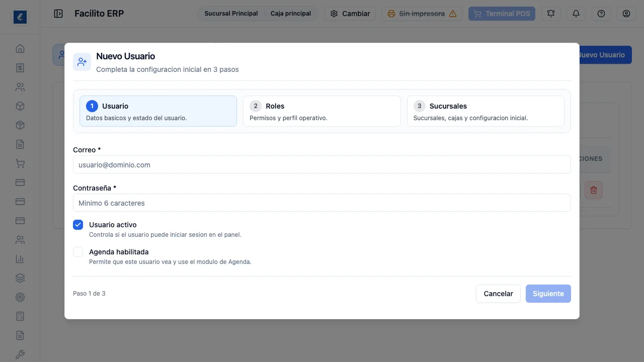The width and height of the screenshot is (644, 362).
Task: Open the user profile icon
Action: [626, 14]
